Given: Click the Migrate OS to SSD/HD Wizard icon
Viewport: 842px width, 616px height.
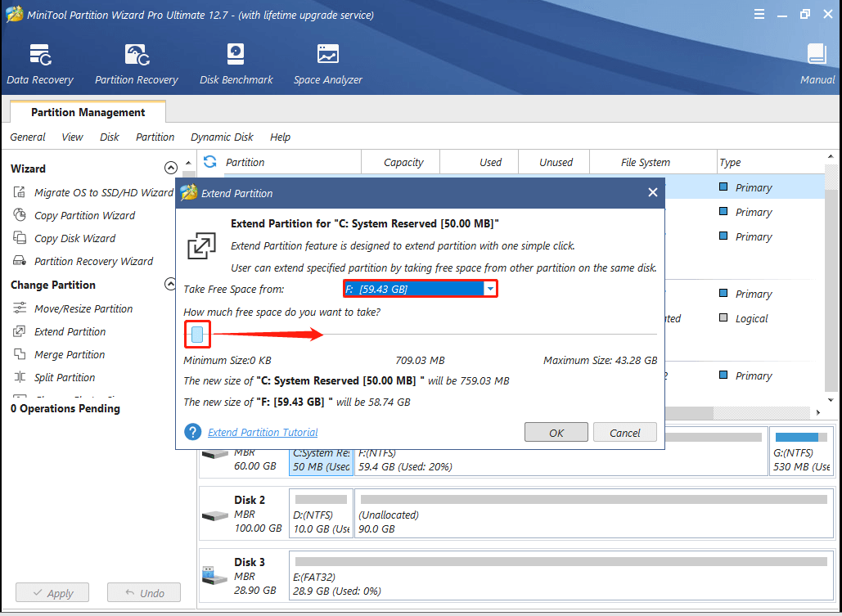Looking at the screenshot, I should [x=20, y=192].
